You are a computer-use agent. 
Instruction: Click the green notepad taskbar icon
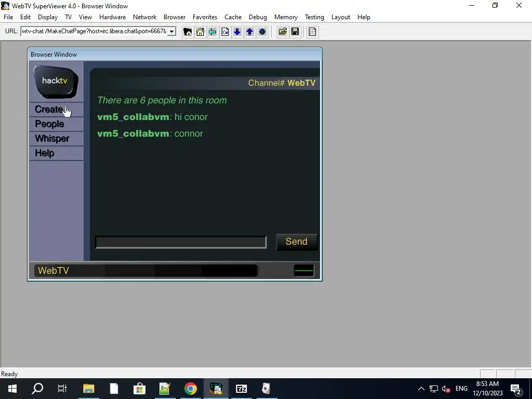(x=165, y=389)
